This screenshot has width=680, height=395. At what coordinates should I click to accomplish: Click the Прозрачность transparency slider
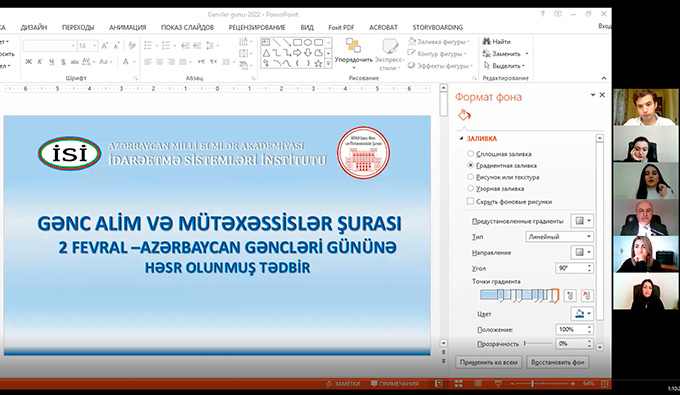[x=538, y=343]
